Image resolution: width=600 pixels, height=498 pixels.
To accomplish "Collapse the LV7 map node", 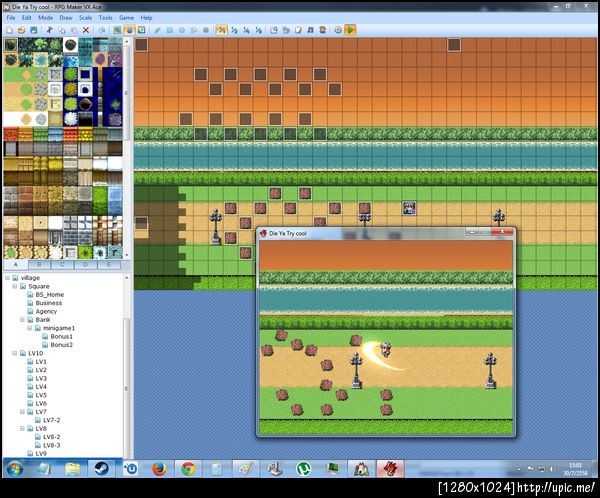I will click(22, 411).
